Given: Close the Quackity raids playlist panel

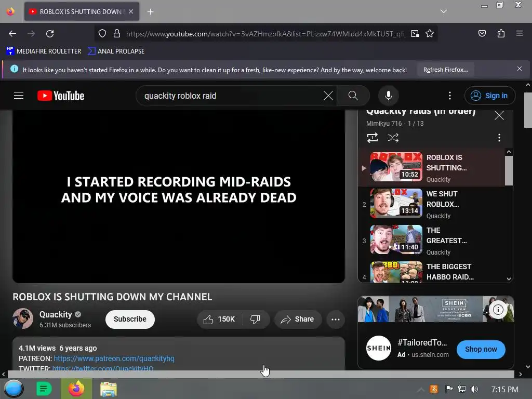Looking at the screenshot, I should click(x=499, y=115).
